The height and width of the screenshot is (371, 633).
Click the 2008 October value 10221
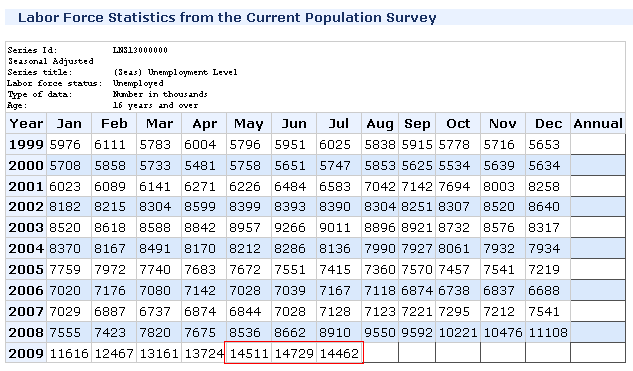[x=458, y=332]
